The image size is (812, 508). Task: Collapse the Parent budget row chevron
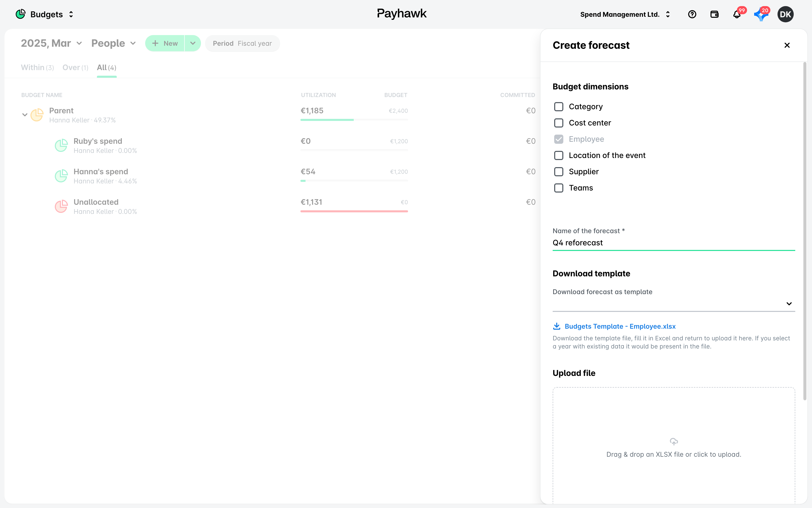coord(25,115)
